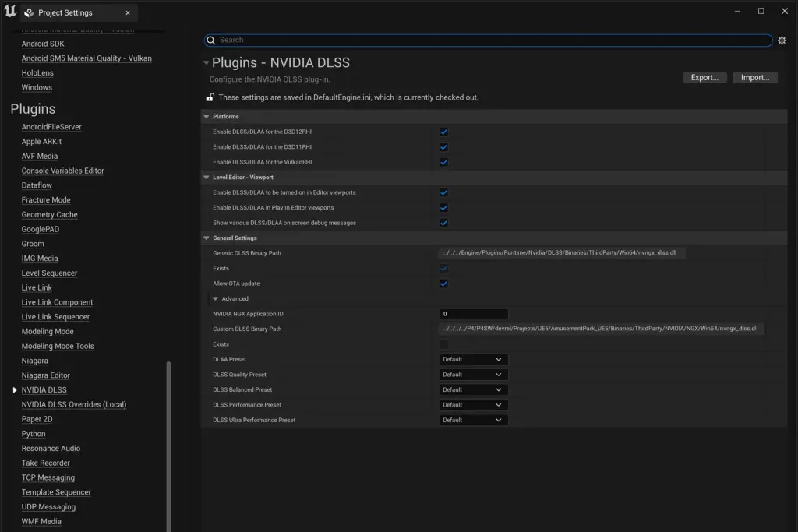Image resolution: width=798 pixels, height=532 pixels.
Task: Click the Import... button
Action: pyautogui.click(x=754, y=77)
